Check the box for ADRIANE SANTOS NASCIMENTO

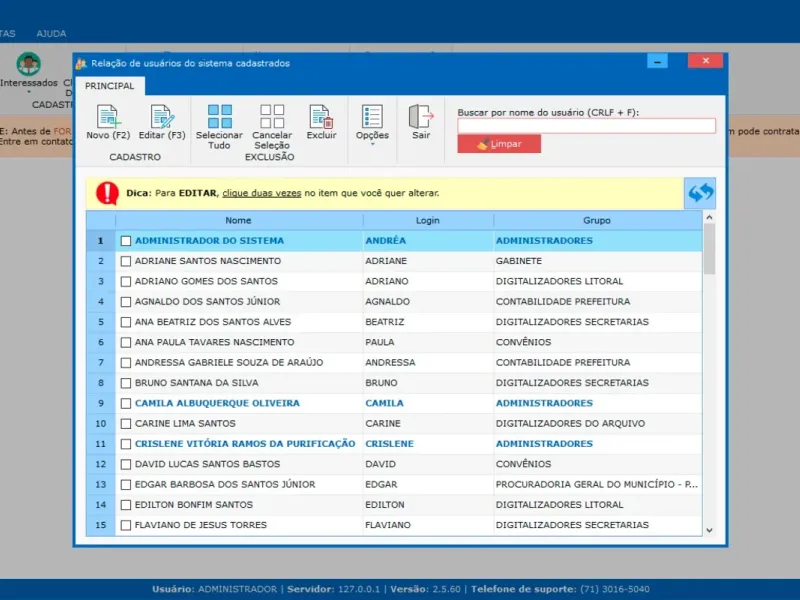click(126, 261)
